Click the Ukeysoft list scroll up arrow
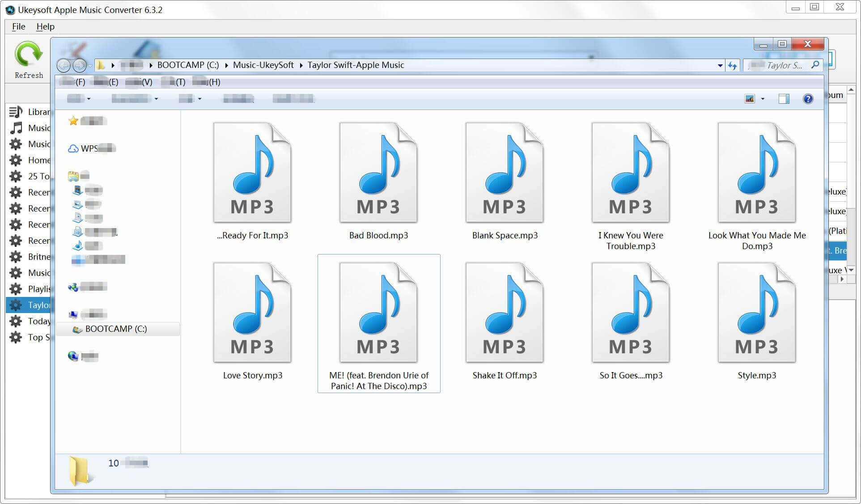861x504 pixels. 851,90
